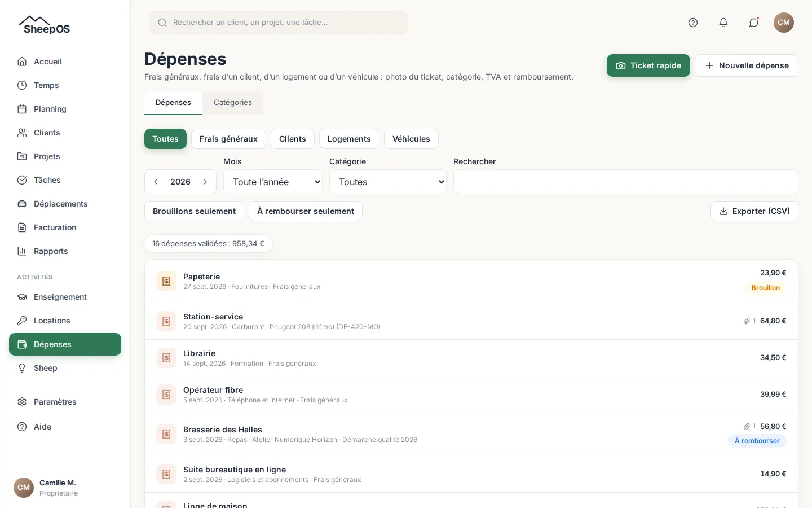Select the Frais généraux filter chip
Image resolution: width=812 pixels, height=508 pixels.
click(228, 139)
